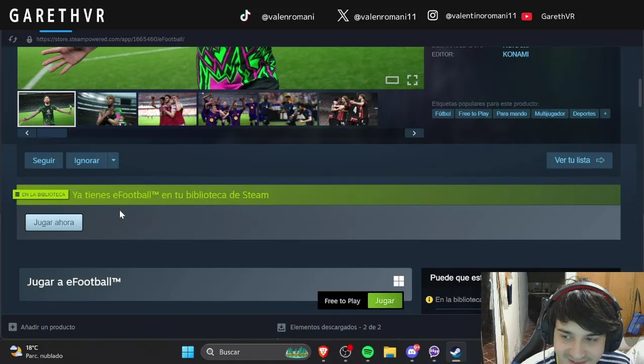644x364 pixels.
Task: Click the EN LA BIBLIOTECA badge
Action: click(x=40, y=195)
